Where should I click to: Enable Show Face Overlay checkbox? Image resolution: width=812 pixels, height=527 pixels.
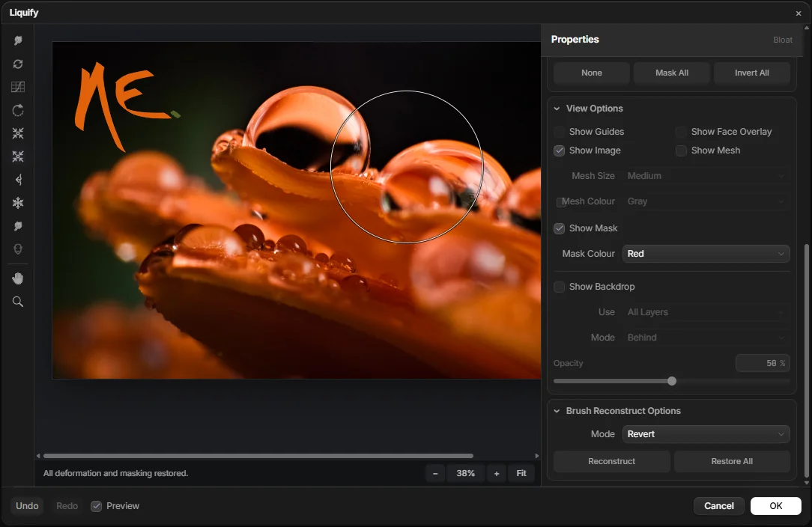point(682,132)
